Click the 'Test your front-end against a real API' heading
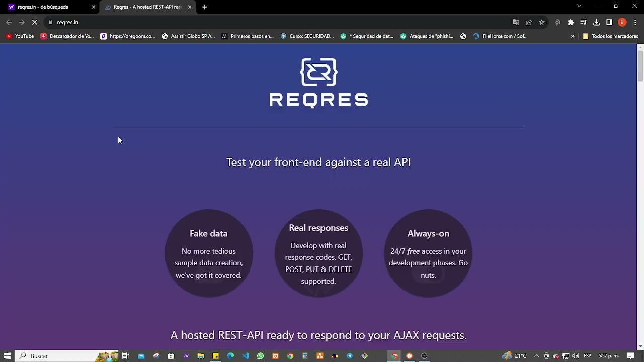 click(x=318, y=162)
